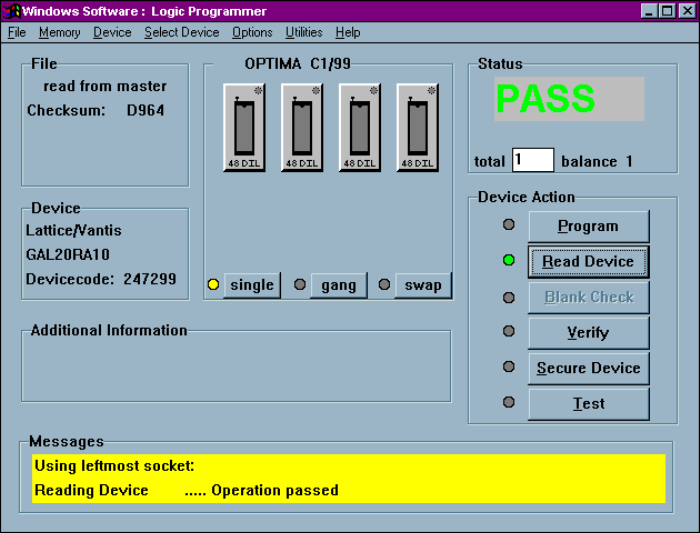Click the Secure Device button
The width and height of the screenshot is (700, 533).
[588, 368]
